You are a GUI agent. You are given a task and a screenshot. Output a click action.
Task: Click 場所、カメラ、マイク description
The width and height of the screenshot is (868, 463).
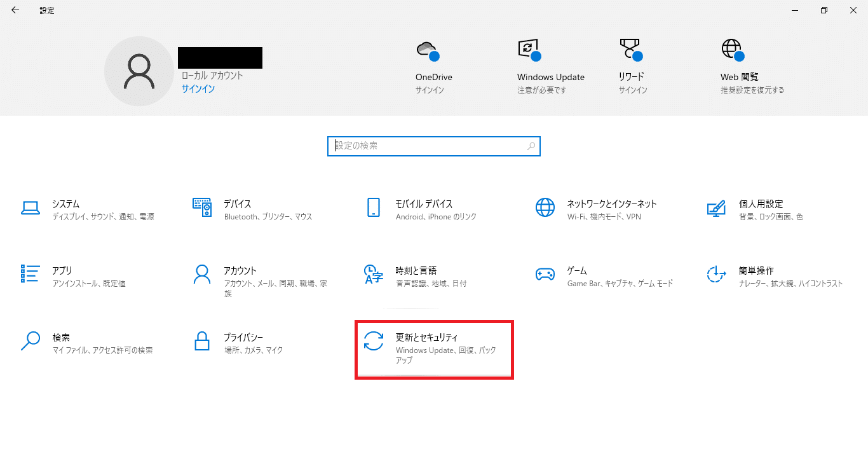click(x=254, y=350)
